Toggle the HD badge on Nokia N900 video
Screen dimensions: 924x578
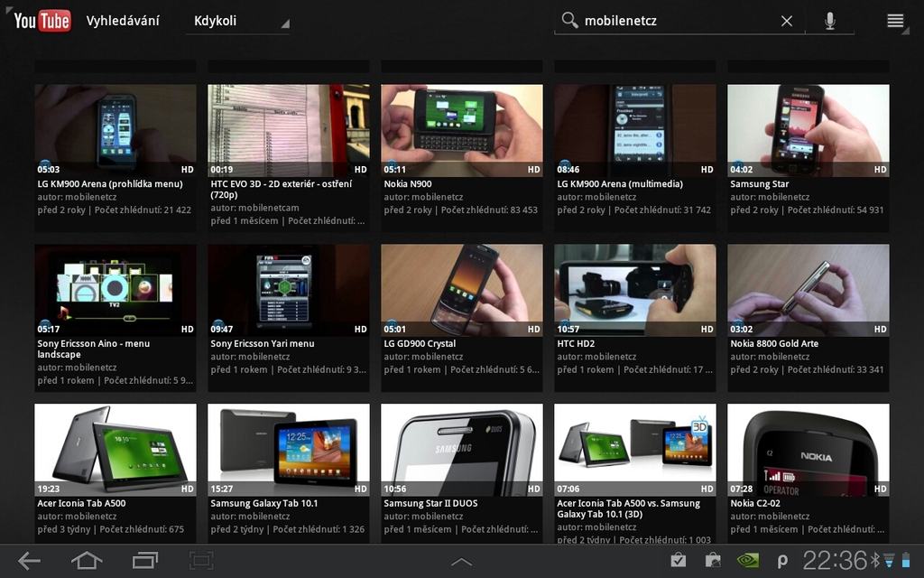(534, 169)
